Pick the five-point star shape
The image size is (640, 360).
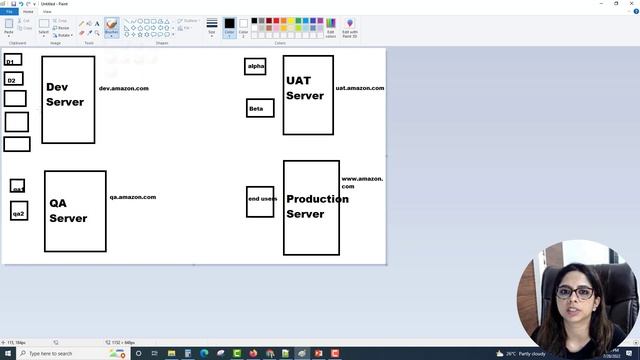click(x=140, y=35)
